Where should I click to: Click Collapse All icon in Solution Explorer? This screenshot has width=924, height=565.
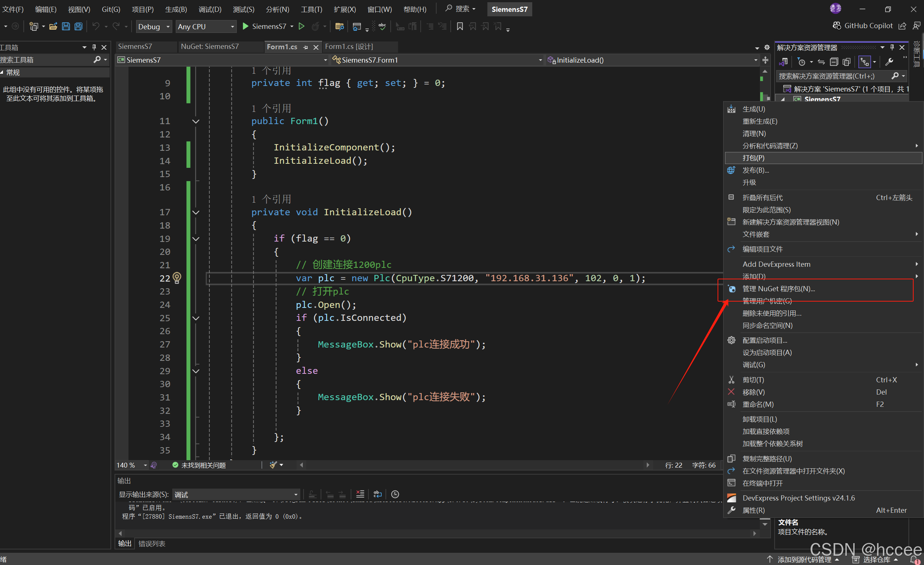pyautogui.click(x=834, y=62)
